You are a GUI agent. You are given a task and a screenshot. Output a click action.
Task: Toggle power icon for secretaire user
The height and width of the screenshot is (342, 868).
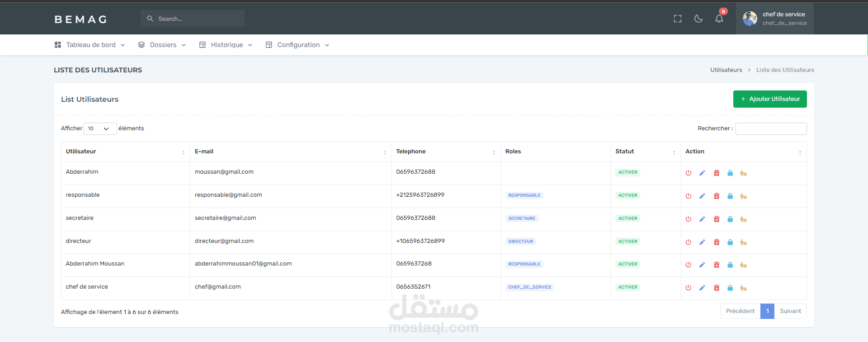tap(688, 219)
